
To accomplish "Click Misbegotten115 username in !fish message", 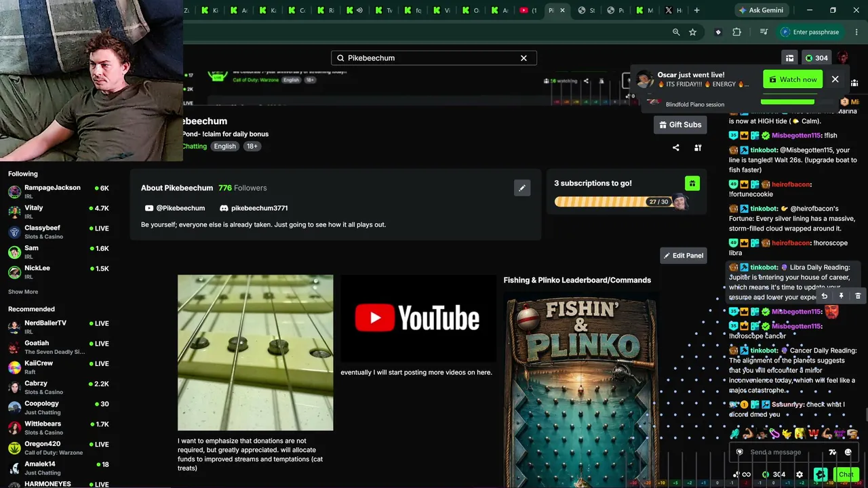I will click(x=796, y=136).
